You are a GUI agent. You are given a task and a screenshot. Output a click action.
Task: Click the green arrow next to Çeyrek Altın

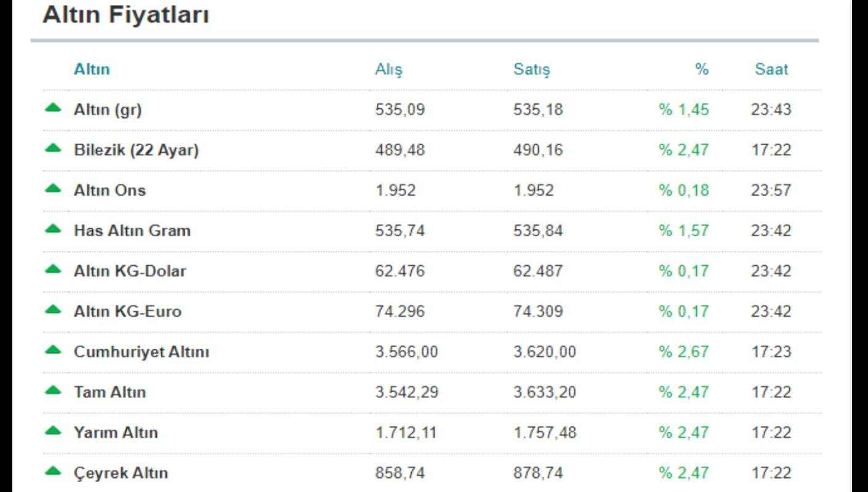click(x=54, y=471)
